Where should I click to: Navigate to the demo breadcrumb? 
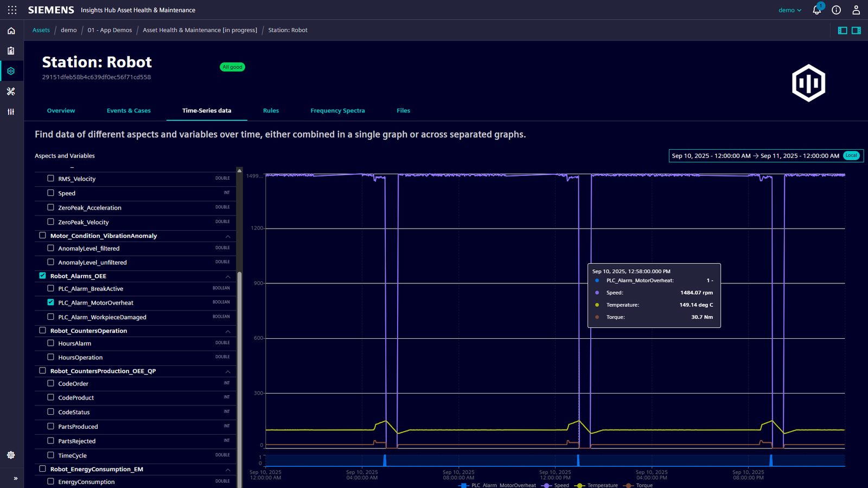(69, 30)
